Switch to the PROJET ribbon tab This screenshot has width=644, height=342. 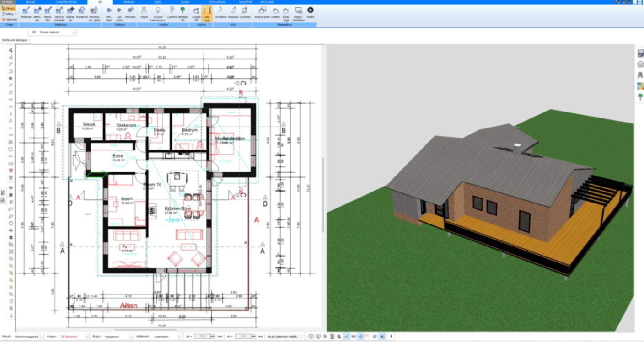tap(31, 2)
